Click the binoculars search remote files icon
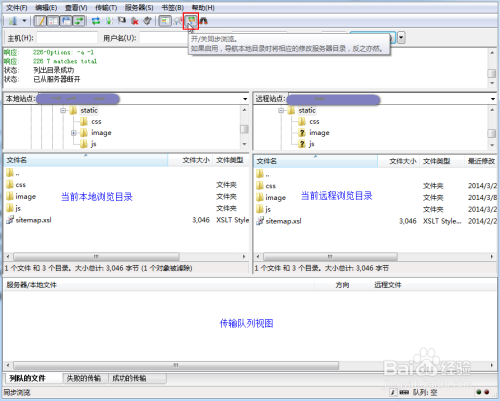The height and width of the screenshot is (401, 500). (x=204, y=21)
